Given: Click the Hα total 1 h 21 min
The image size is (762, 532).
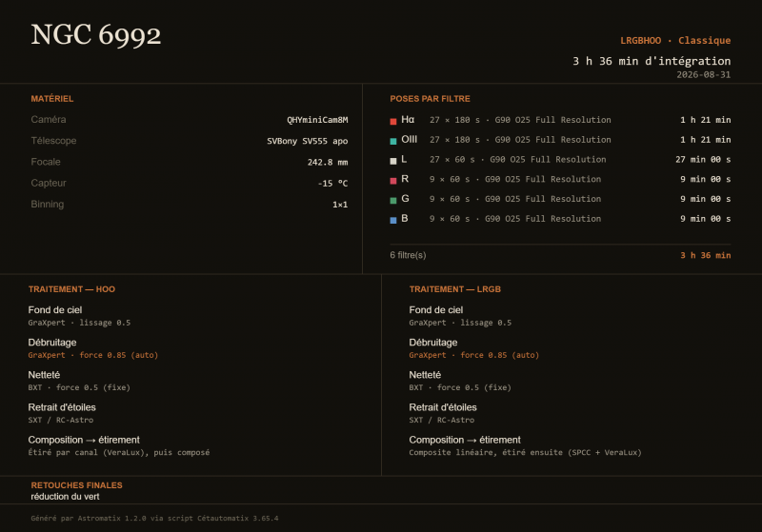Looking at the screenshot, I should coord(706,120).
